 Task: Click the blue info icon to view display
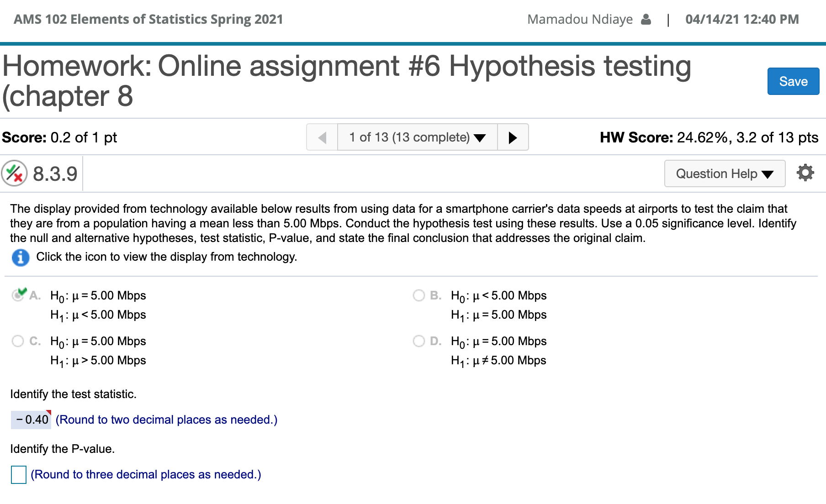click(x=20, y=257)
